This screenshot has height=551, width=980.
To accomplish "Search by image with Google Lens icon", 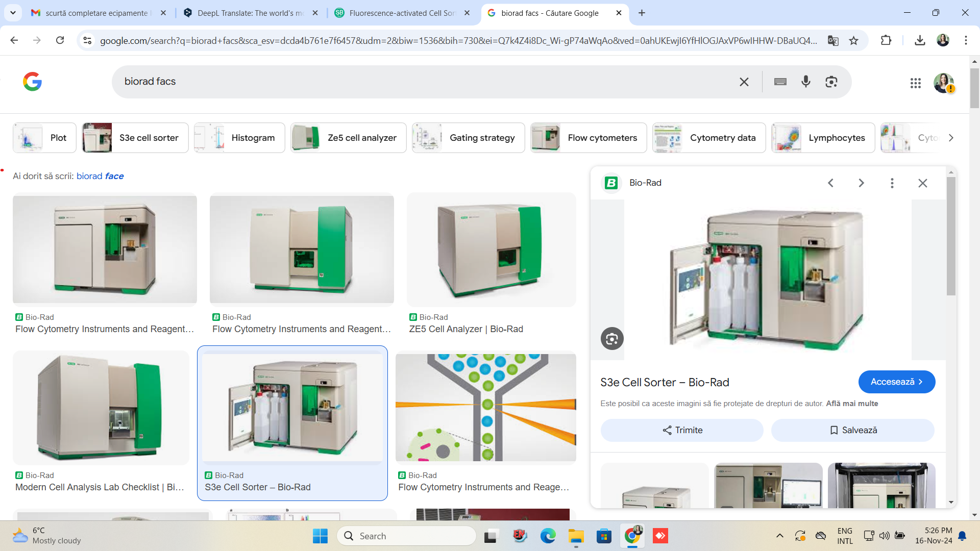I will 831,82.
